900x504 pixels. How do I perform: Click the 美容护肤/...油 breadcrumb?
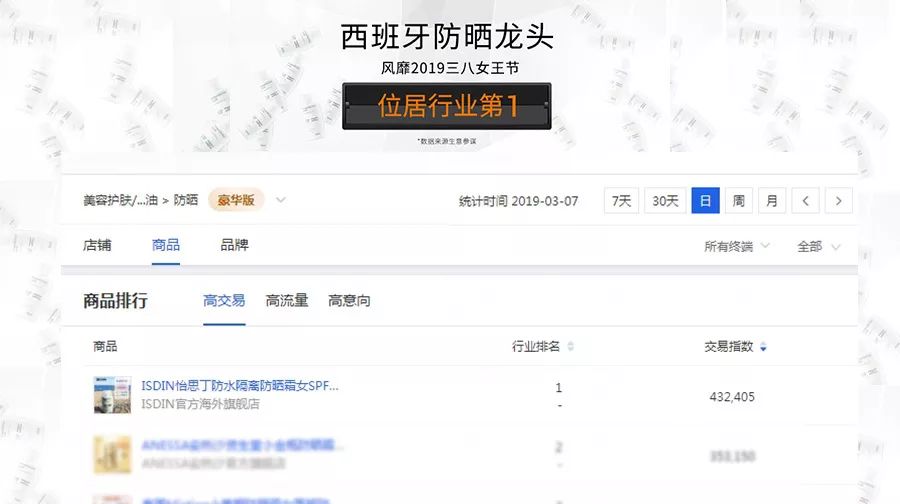[x=121, y=200]
